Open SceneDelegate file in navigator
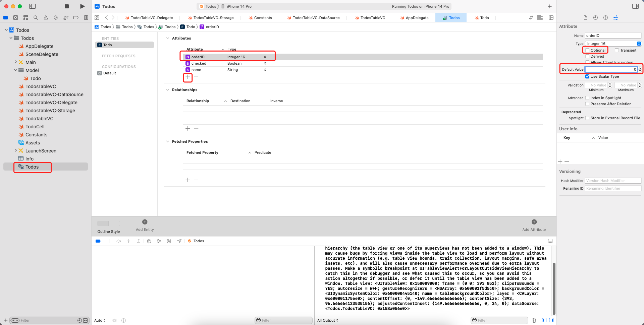The width and height of the screenshot is (644, 325). (x=42, y=54)
